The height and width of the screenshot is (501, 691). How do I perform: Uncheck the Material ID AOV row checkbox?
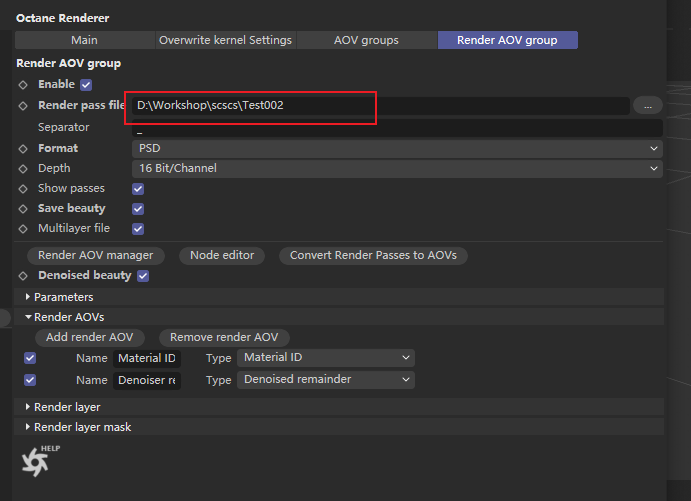(30, 358)
